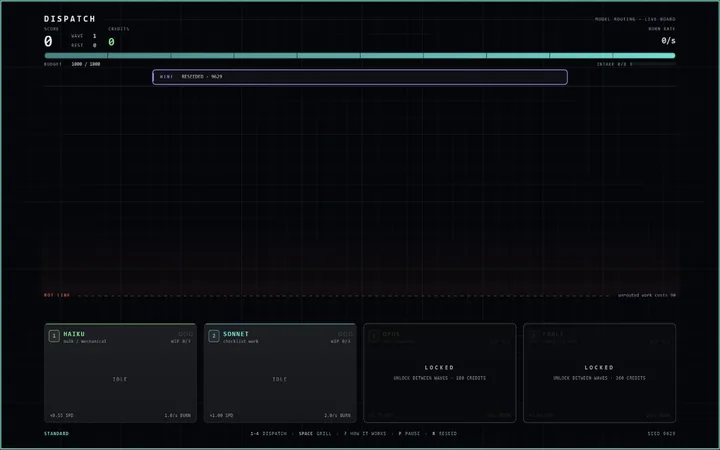Click 'bulk / mechanical' subtitle on Haiku card

(x=85, y=341)
